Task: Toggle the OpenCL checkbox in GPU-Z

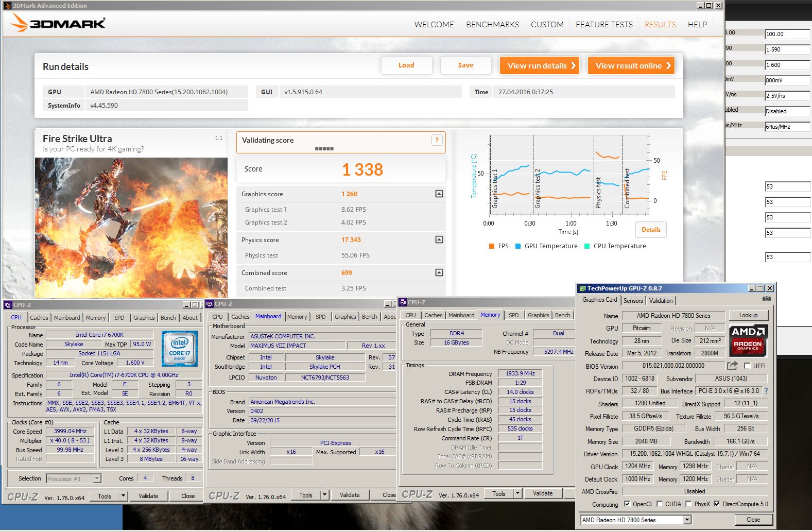Action: (x=627, y=504)
